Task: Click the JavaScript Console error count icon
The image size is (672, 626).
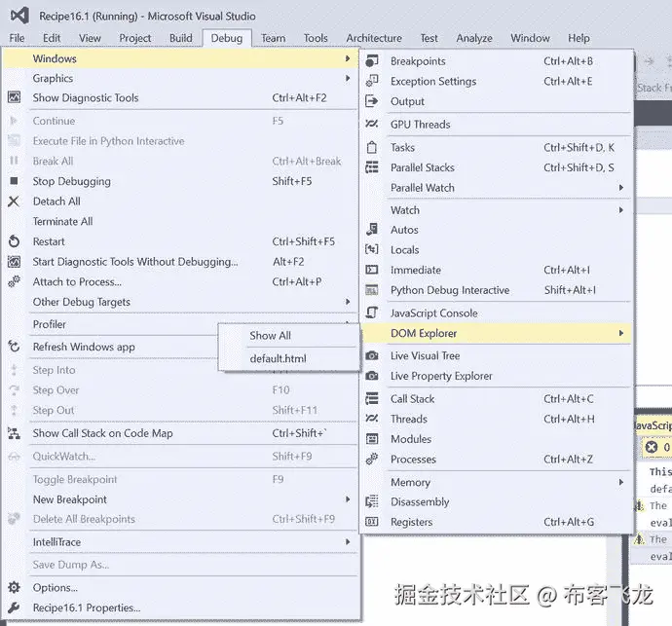Action: click(652, 447)
